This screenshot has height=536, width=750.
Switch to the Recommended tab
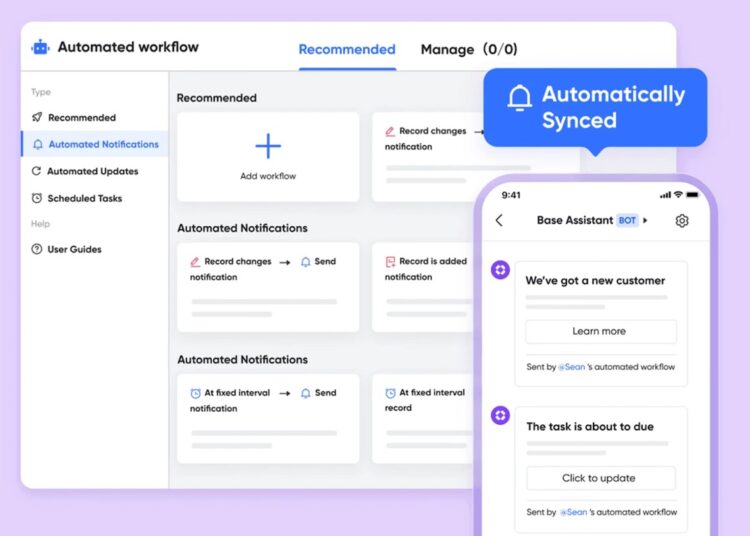(x=347, y=49)
